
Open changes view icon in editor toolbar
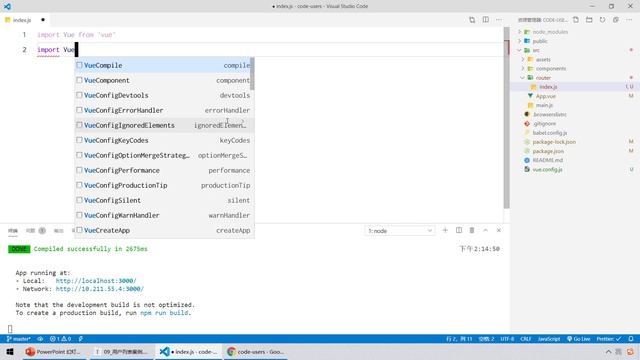(472, 20)
